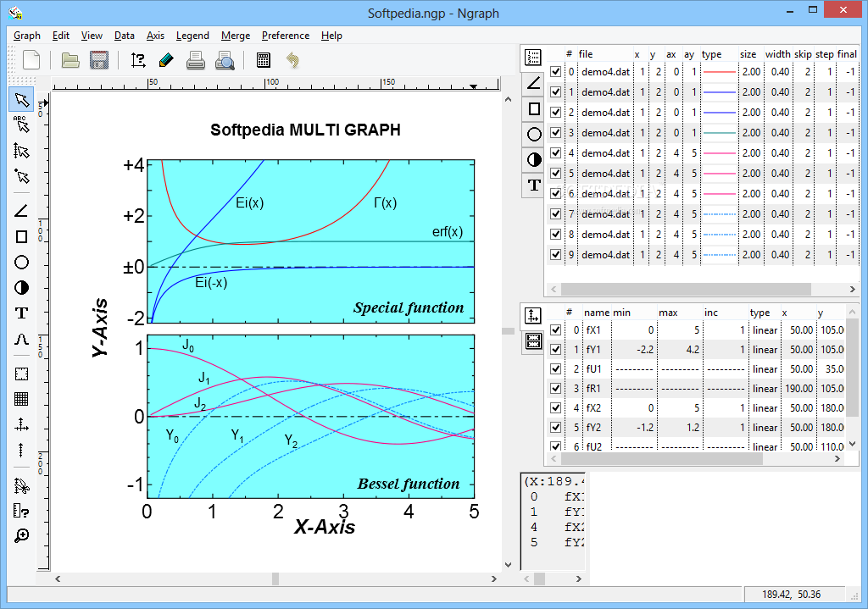868x609 pixels.
Task: Click the ruler dropdown triangle marker
Action: (x=473, y=86)
